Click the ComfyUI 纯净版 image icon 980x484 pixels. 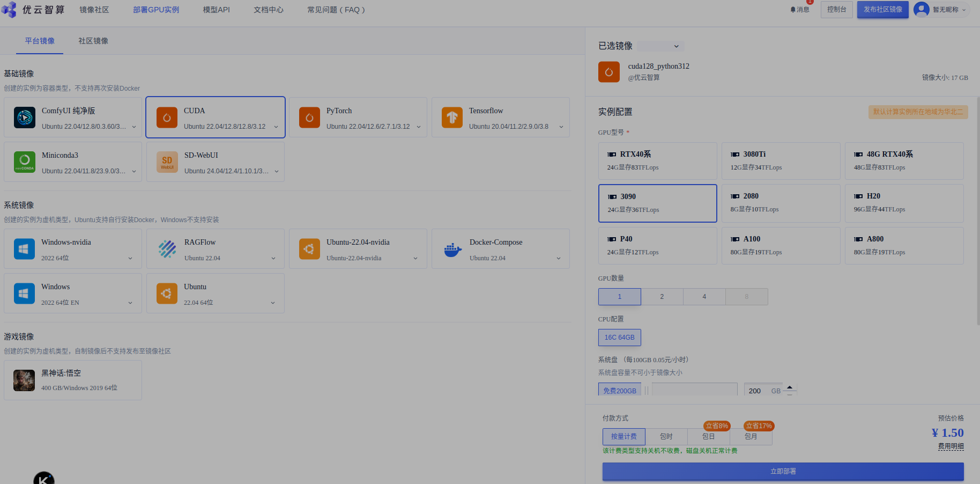(25, 118)
